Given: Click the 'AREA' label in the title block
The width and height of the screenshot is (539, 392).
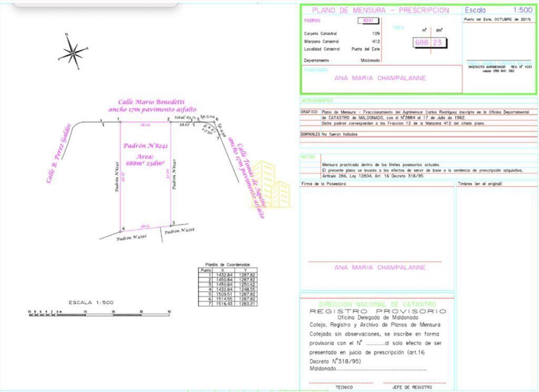Looking at the screenshot, I should [399, 27].
